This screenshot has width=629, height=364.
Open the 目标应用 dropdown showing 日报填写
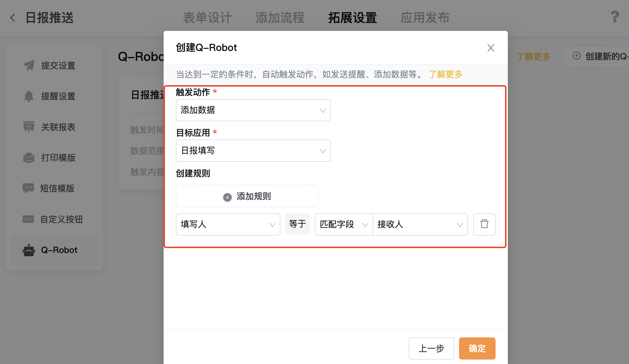(253, 151)
